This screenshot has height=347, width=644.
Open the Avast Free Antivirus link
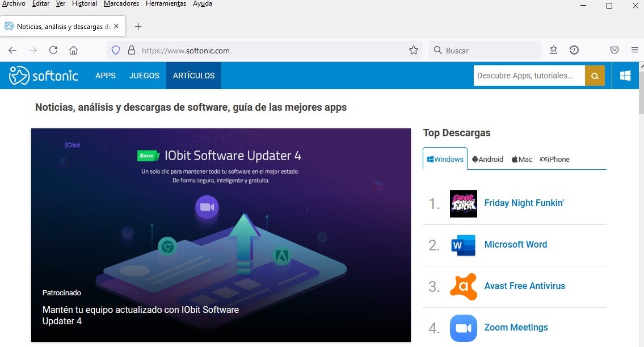[x=524, y=286]
